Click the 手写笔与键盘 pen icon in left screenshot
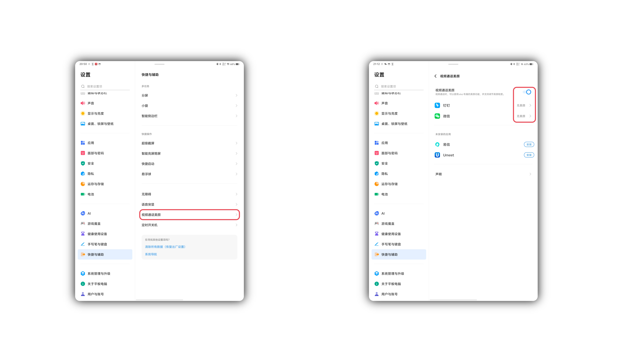Viewport: 644px width, 362px height. [83, 244]
